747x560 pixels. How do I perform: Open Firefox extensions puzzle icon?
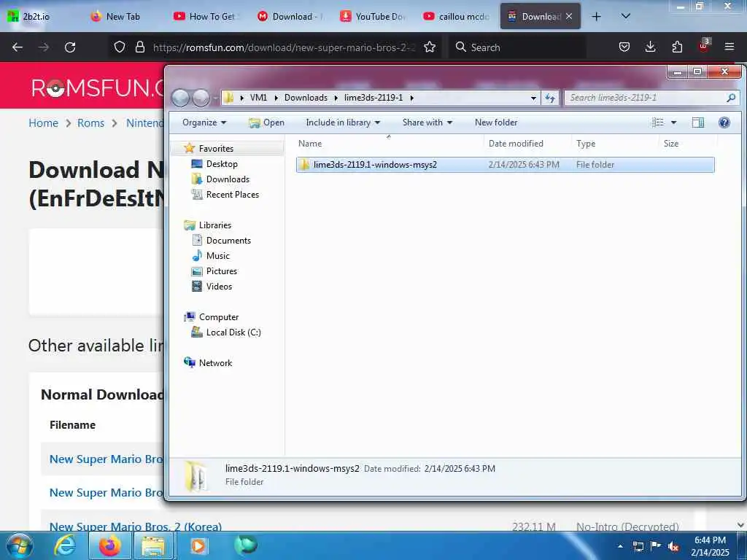677,47
